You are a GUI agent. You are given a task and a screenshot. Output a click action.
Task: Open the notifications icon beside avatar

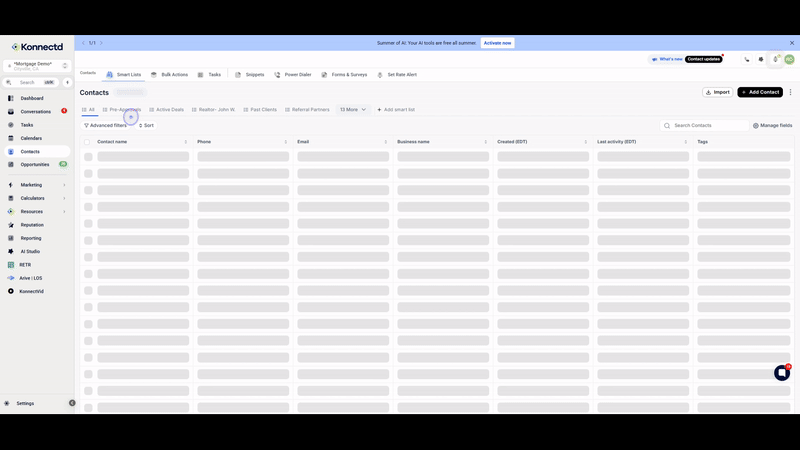(x=775, y=59)
